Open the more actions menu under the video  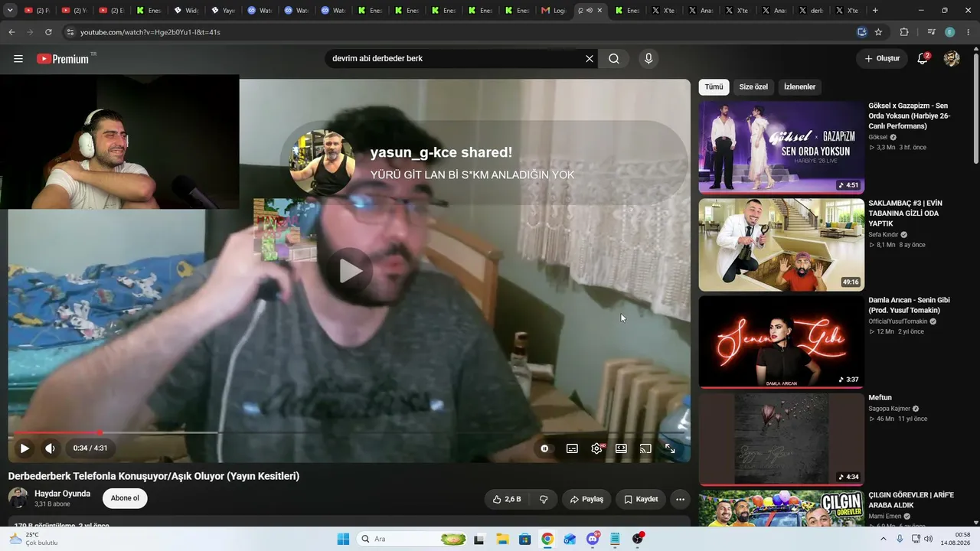coord(680,499)
